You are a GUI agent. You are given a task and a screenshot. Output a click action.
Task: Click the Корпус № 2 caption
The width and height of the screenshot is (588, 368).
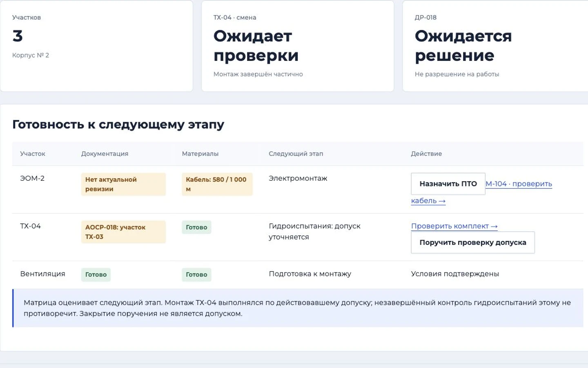(x=31, y=55)
